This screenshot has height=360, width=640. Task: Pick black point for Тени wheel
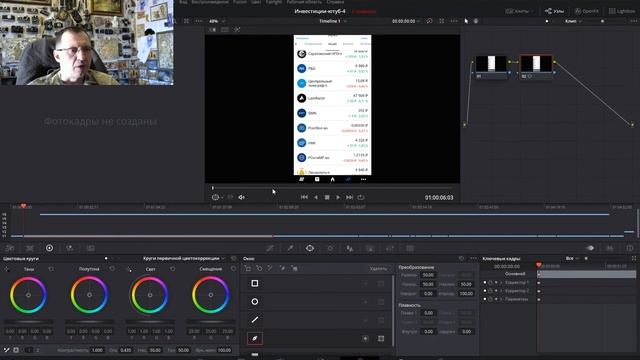7,269
